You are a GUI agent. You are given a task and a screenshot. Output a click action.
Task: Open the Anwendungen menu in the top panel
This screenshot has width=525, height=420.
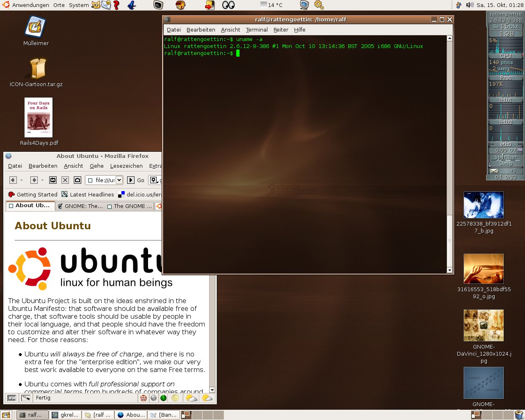pos(26,5)
